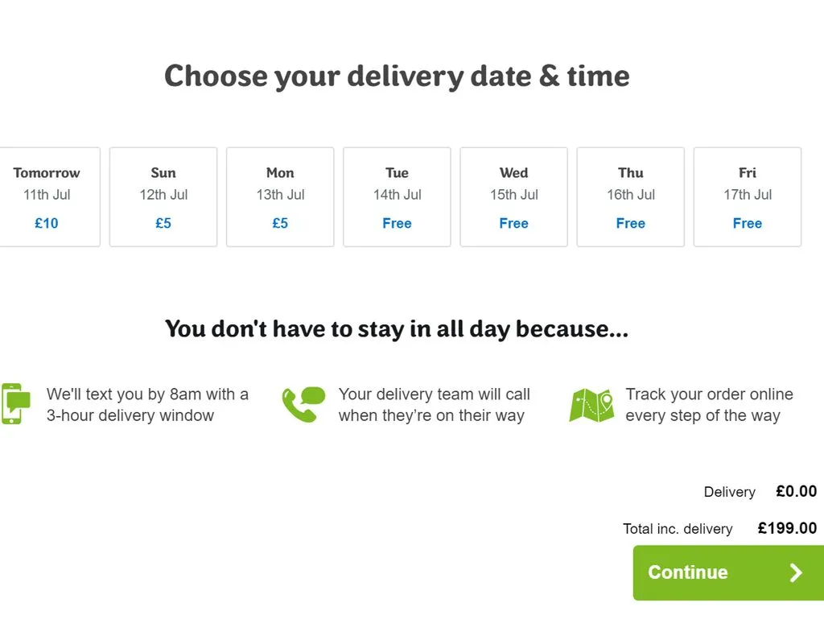Image resolution: width=824 pixels, height=644 pixels.
Task: Click the green mobile text message icon
Action: click(x=15, y=403)
